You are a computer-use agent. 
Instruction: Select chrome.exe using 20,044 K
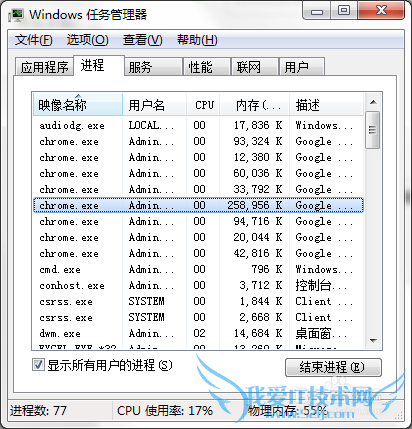click(198, 237)
